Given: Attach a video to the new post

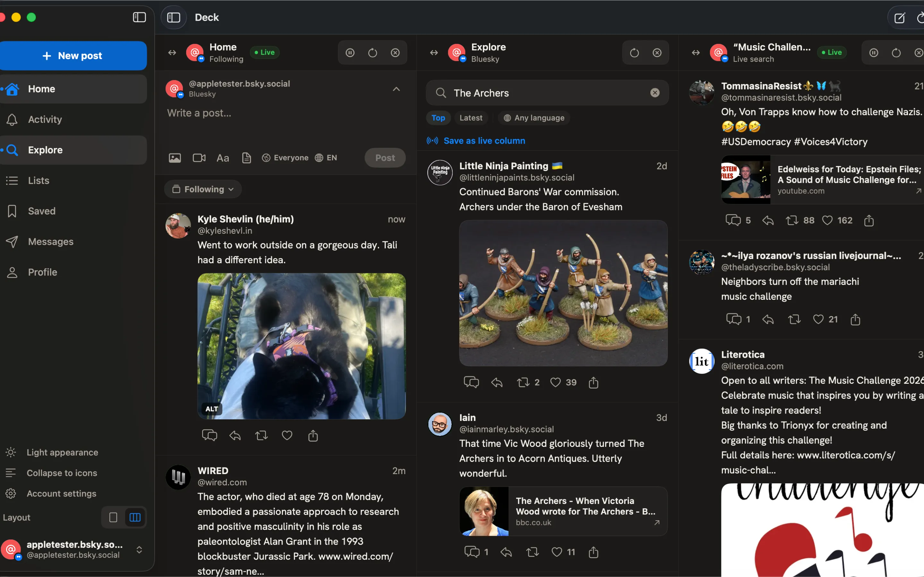Looking at the screenshot, I should tap(199, 158).
